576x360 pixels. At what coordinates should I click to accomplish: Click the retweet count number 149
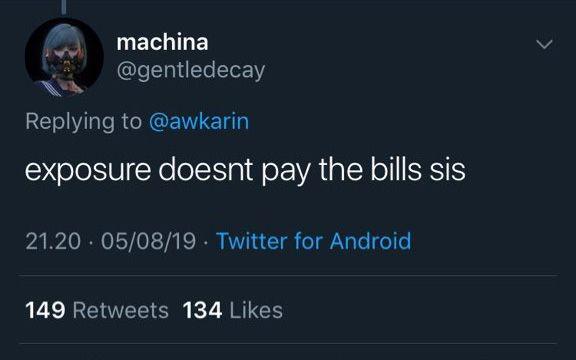coord(45,310)
